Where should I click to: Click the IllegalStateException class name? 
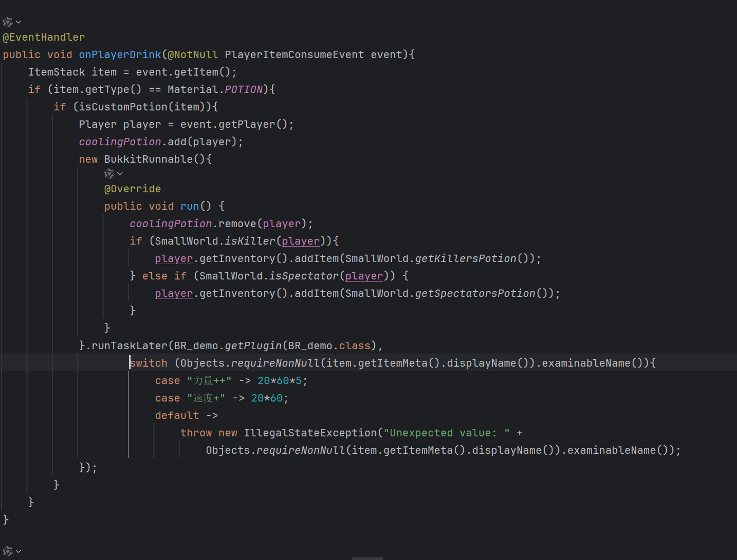310,433
